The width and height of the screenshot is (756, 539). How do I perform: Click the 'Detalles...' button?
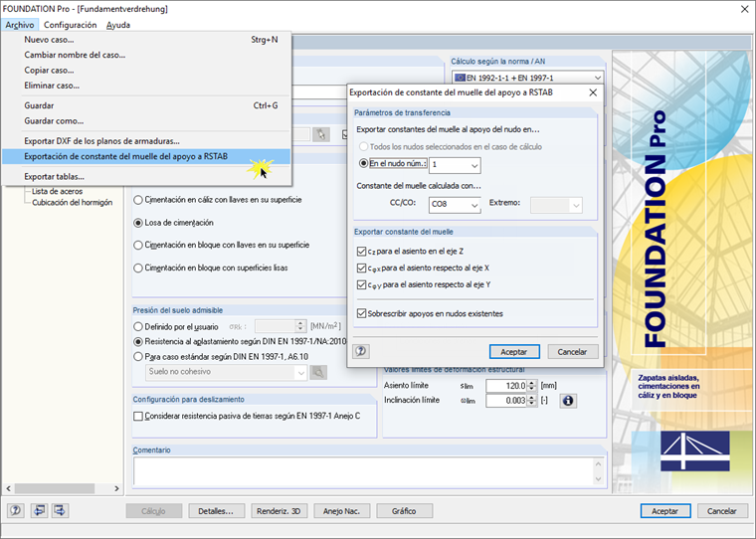(x=216, y=511)
